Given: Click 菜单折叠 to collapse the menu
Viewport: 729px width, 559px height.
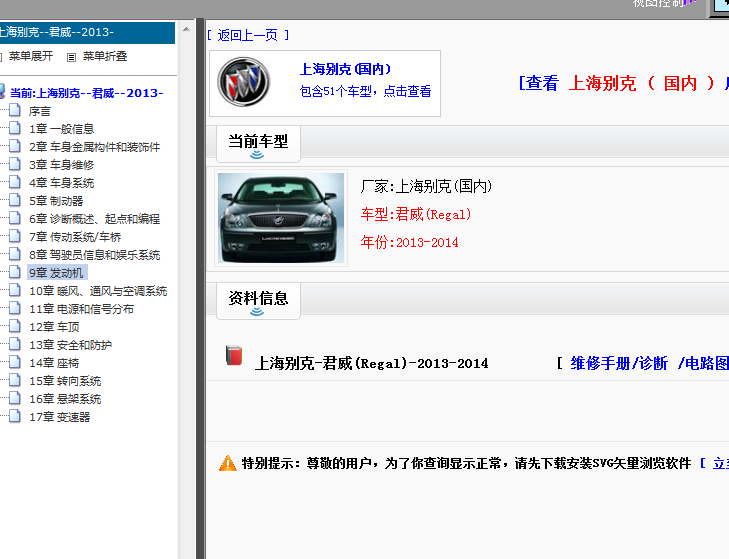Looking at the screenshot, I should [x=105, y=56].
